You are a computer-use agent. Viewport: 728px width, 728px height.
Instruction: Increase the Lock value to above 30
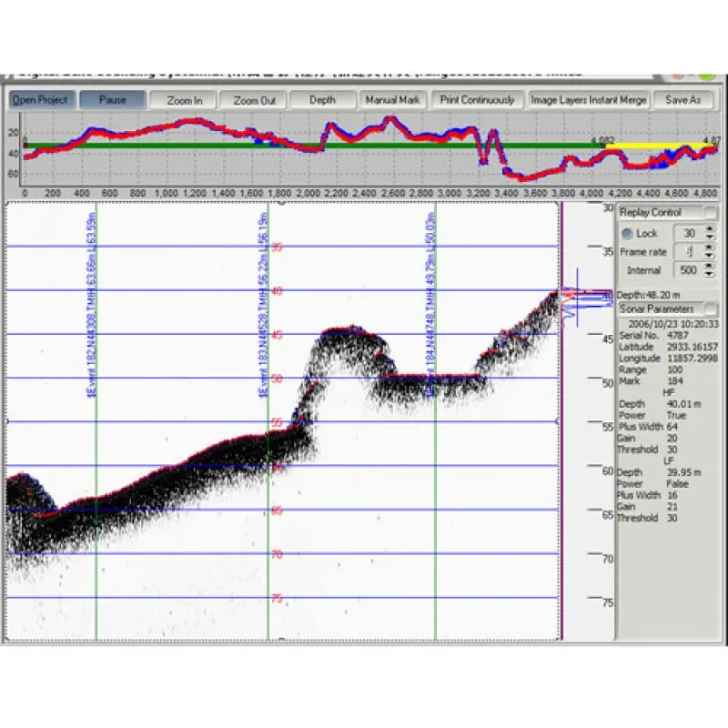708,228
